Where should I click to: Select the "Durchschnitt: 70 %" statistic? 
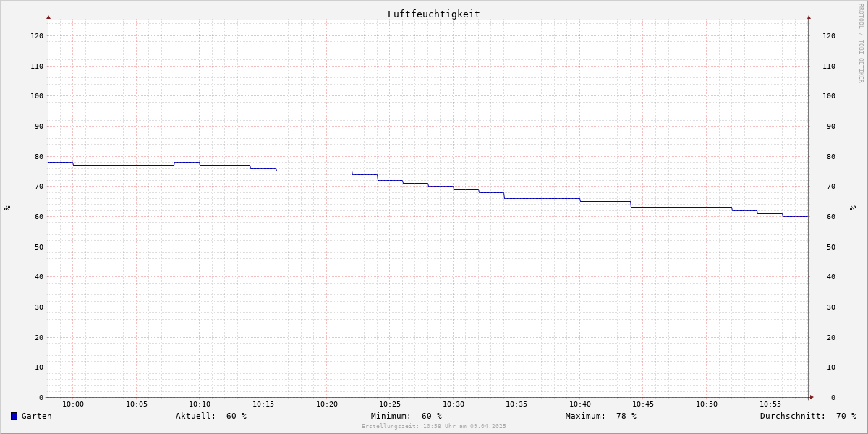pos(808,416)
